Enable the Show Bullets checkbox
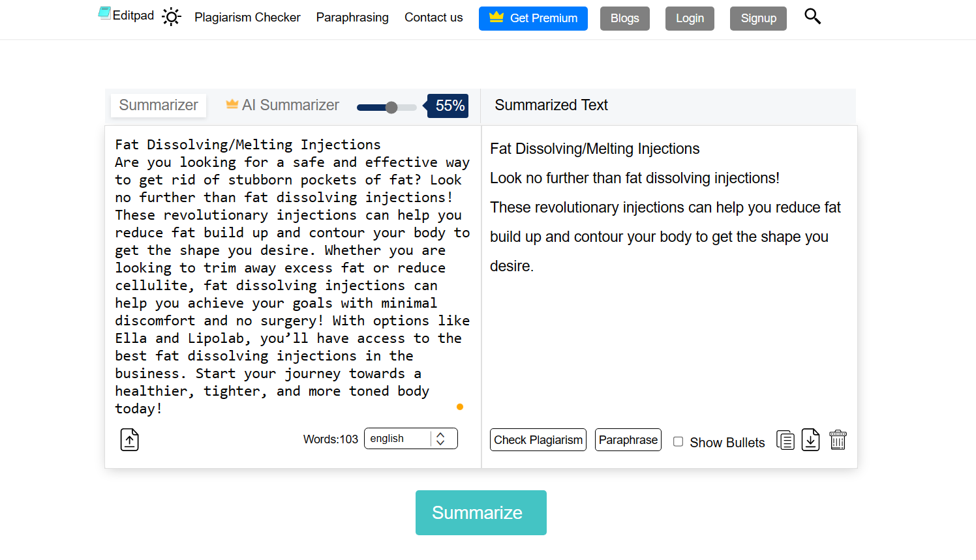Viewport: 976px width, 560px height. [x=679, y=442]
